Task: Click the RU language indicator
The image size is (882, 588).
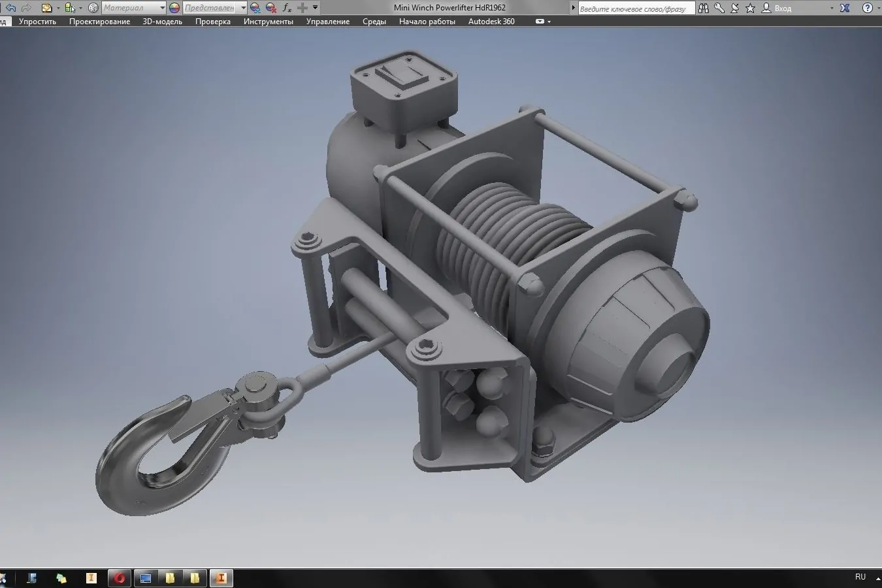Action: (860, 577)
